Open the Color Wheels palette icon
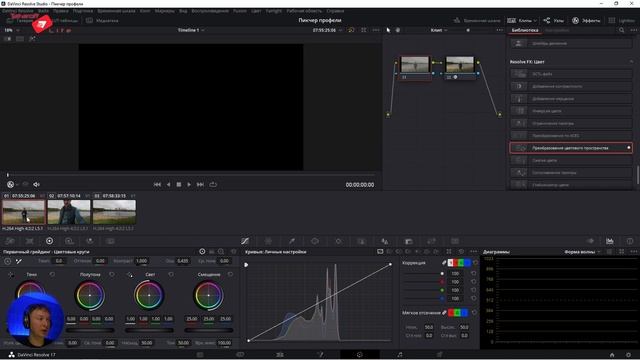The image size is (640, 360). (49, 241)
